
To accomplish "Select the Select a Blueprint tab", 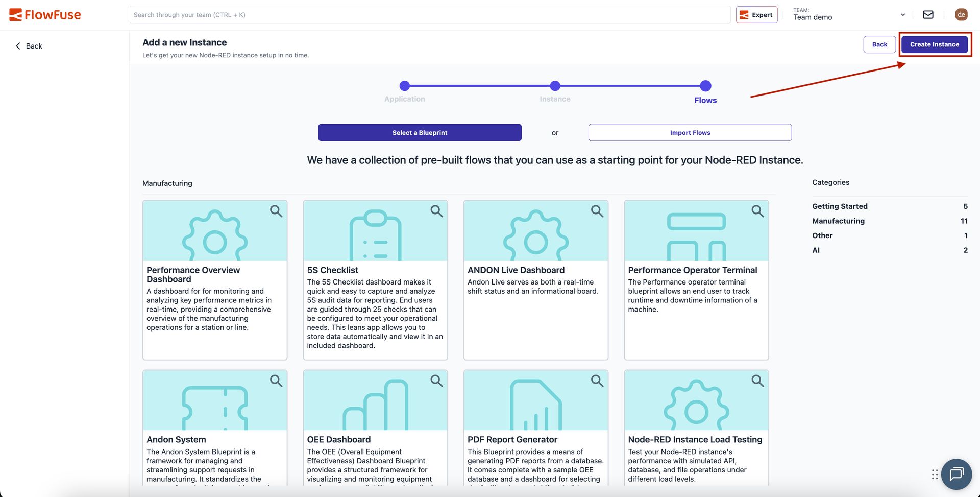I will tap(420, 133).
